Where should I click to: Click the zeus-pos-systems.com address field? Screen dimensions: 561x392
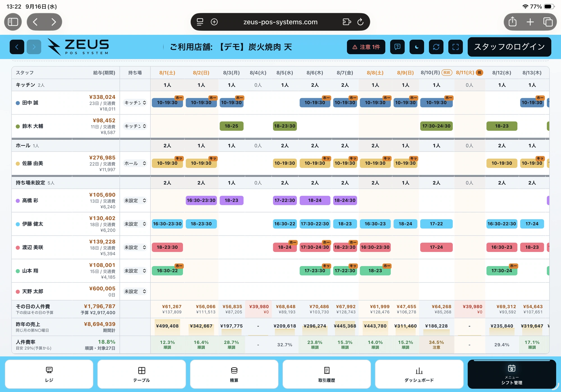pyautogui.click(x=280, y=22)
